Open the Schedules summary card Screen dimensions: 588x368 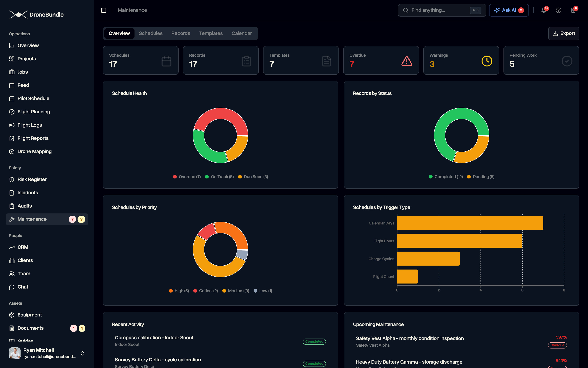pos(141,60)
